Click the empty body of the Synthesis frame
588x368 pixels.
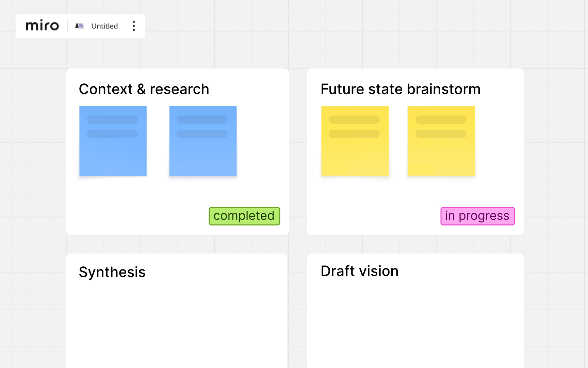177,324
